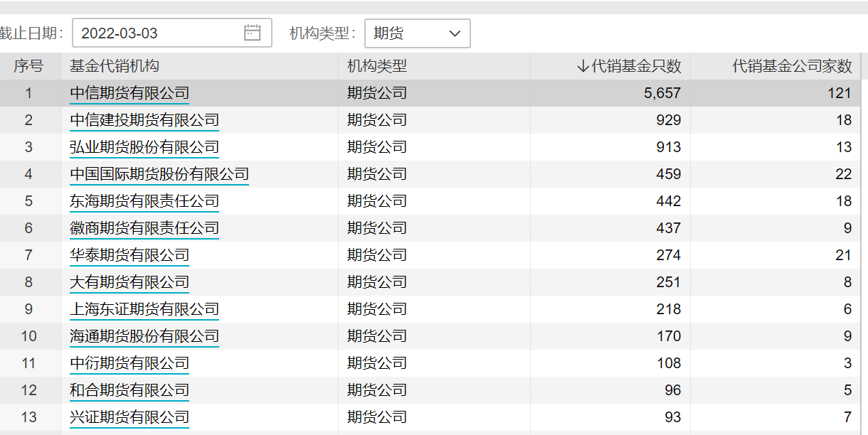The height and width of the screenshot is (435, 868).
Task: Open 中信期货有限公司 link
Action: [129, 93]
